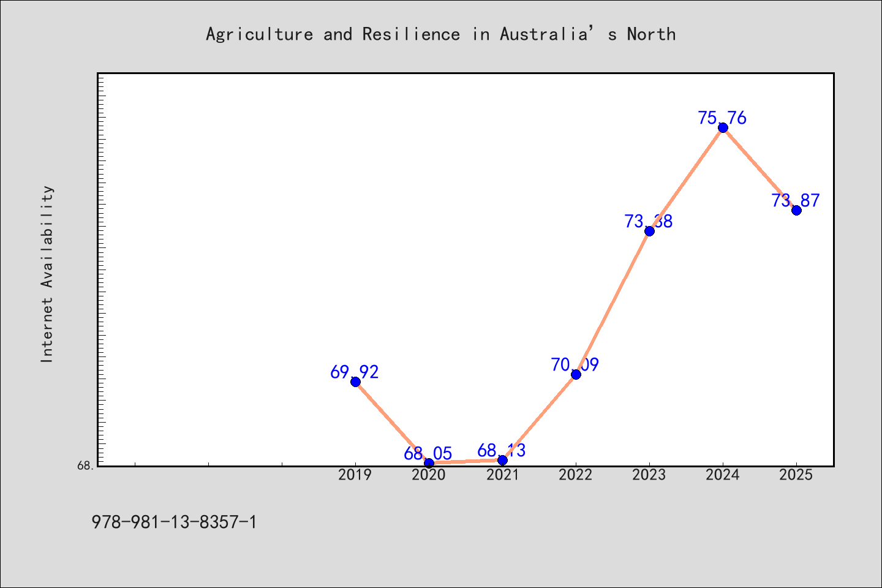The image size is (882, 588).
Task: Click the 2023 x-axis tick label
Action: point(649,475)
